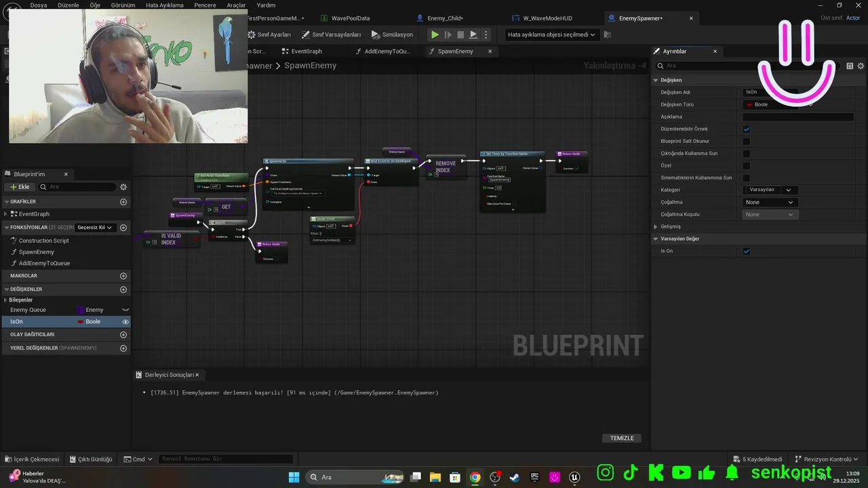The height and width of the screenshot is (488, 868).
Task: Open Çıktı Günlüğü output log
Action: [x=90, y=459]
